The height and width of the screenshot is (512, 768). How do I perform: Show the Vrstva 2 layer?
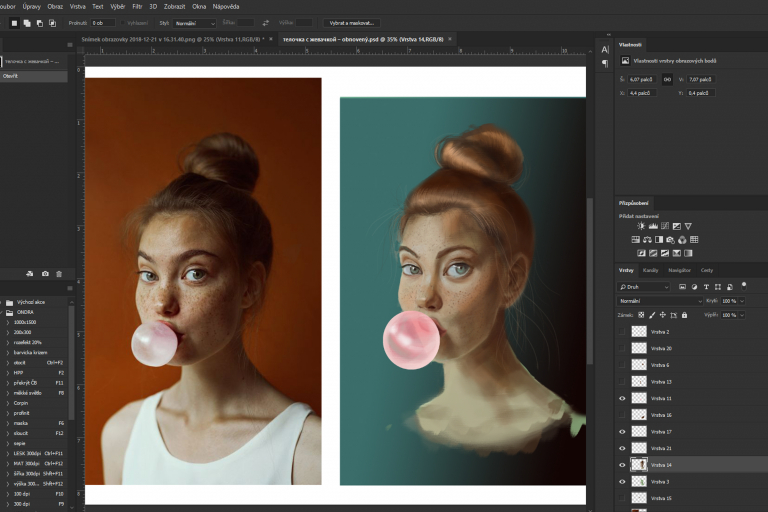(622, 332)
